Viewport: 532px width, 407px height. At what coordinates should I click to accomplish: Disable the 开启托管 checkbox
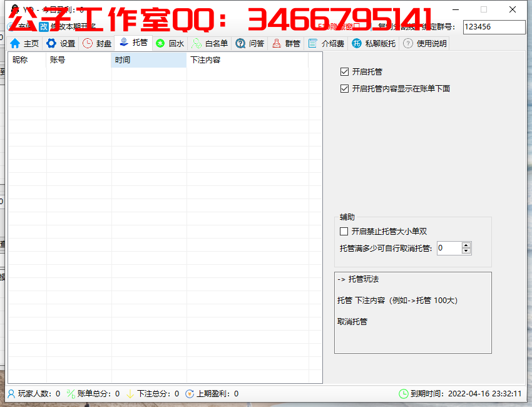coord(344,71)
